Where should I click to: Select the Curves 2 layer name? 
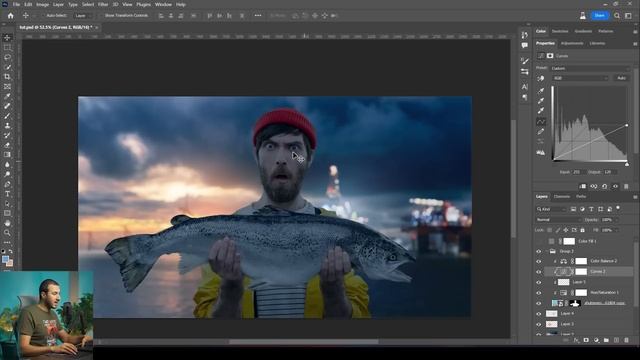click(x=597, y=272)
